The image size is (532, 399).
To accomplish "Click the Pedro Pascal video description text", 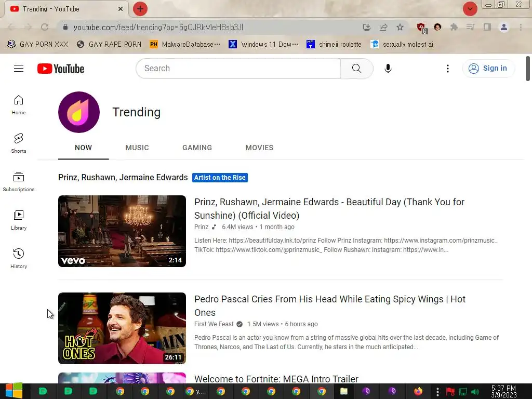I will (347, 342).
